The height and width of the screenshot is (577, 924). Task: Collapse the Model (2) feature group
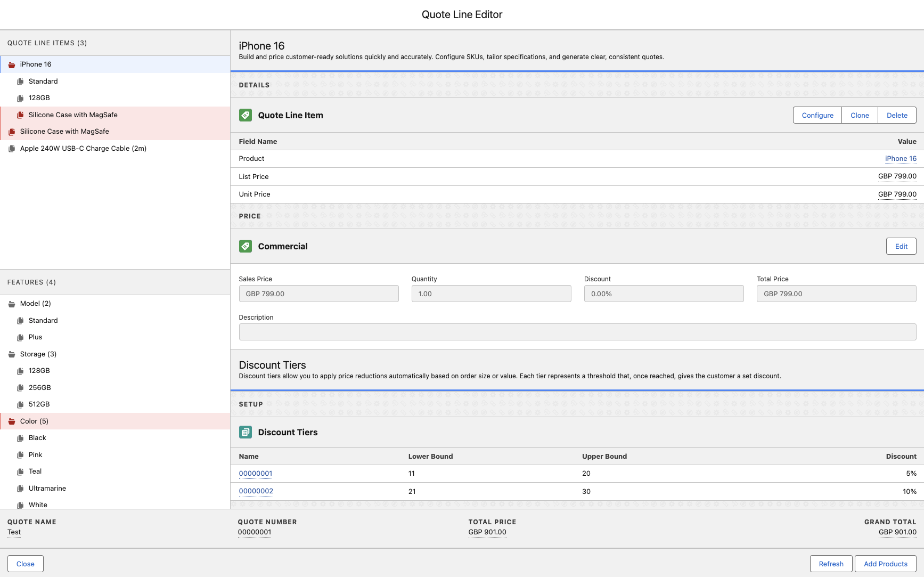(12, 304)
